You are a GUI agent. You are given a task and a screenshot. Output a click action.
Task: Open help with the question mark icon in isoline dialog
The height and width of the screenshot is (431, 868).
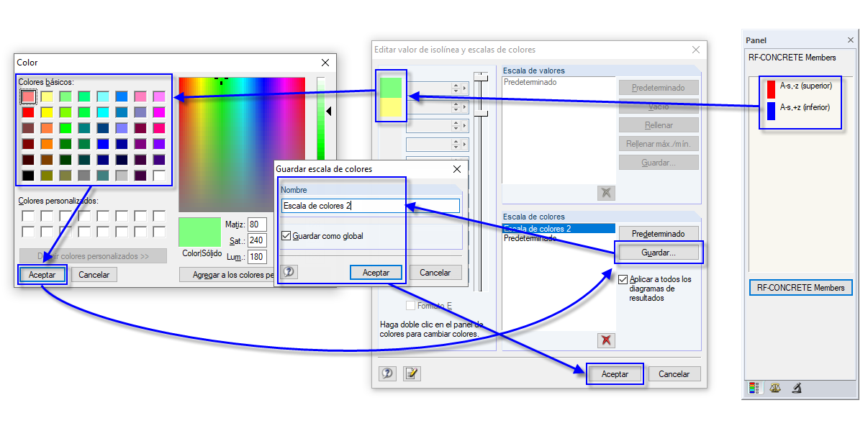pyautogui.click(x=387, y=374)
